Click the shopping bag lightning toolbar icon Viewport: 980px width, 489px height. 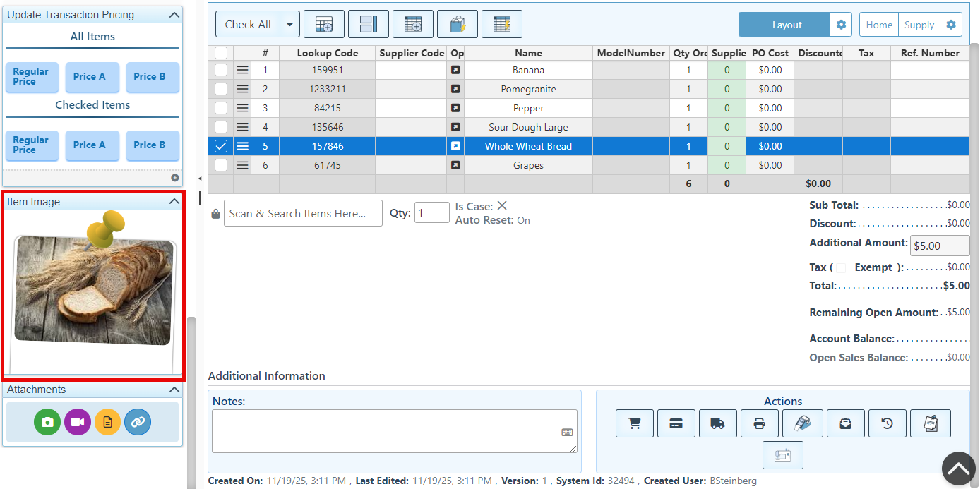[458, 25]
